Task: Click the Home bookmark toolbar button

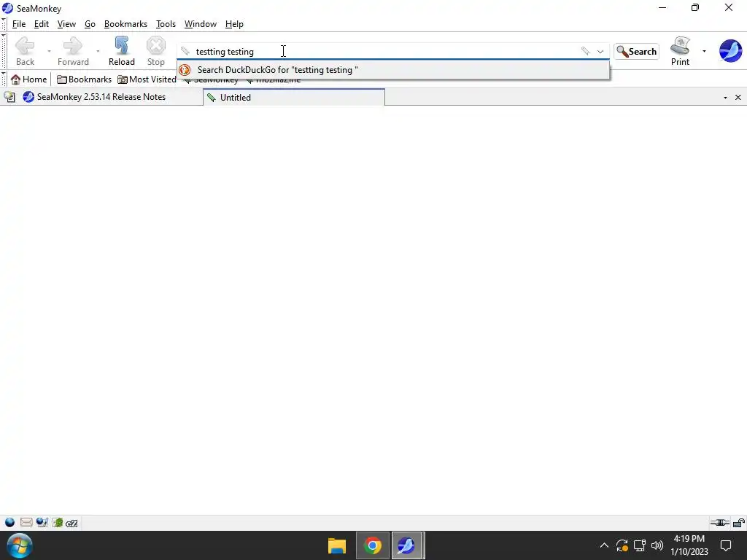Action: click(29, 79)
